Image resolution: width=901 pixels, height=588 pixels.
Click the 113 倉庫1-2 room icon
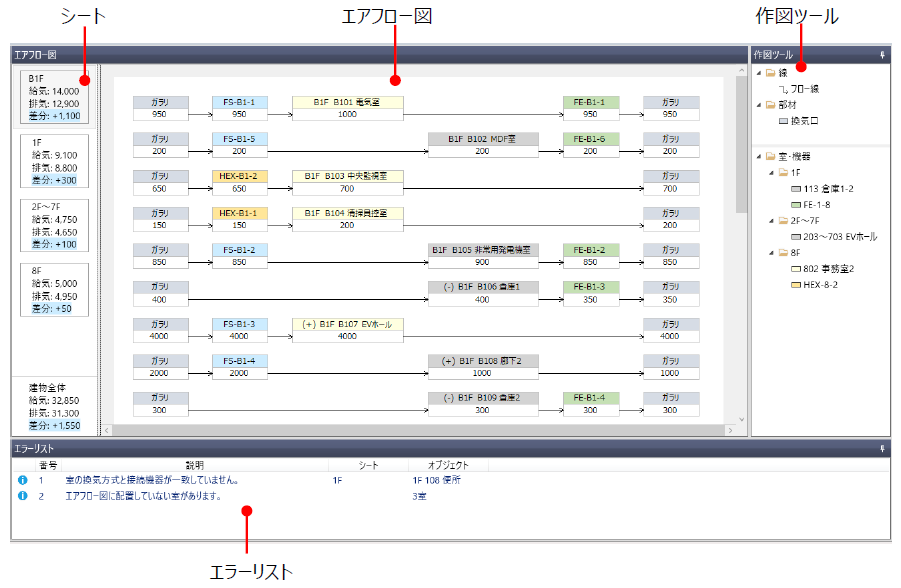click(x=795, y=188)
